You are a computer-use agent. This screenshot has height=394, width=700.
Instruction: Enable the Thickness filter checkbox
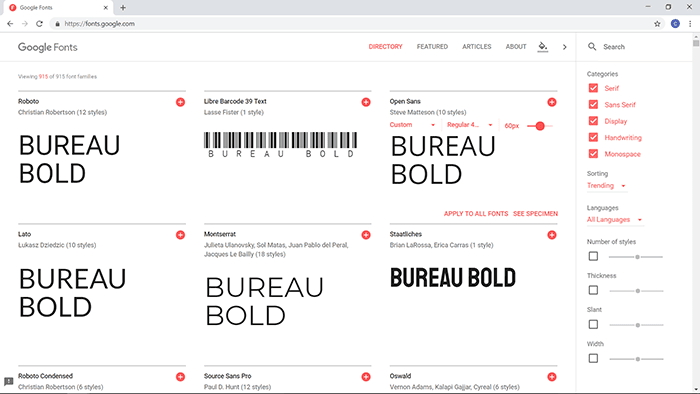593,290
